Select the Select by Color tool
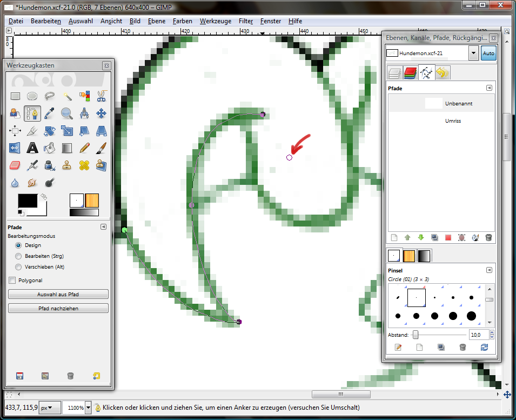This screenshot has width=516, height=420. (x=84, y=96)
